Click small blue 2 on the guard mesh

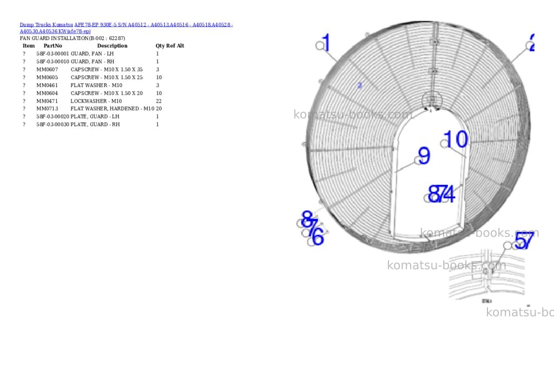click(x=360, y=85)
